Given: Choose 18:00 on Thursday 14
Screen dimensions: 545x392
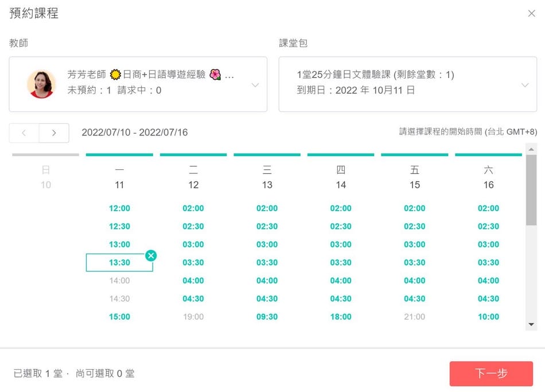Looking at the screenshot, I should 341,317.
